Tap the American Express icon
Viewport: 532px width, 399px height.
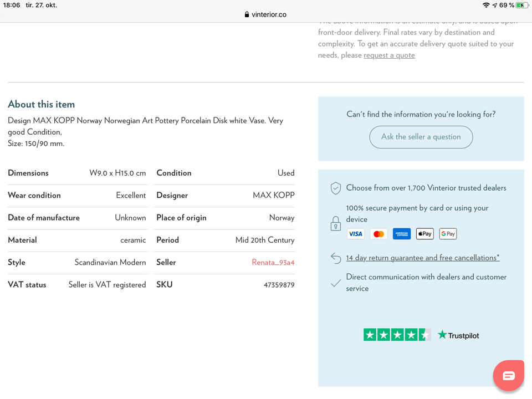click(x=402, y=234)
